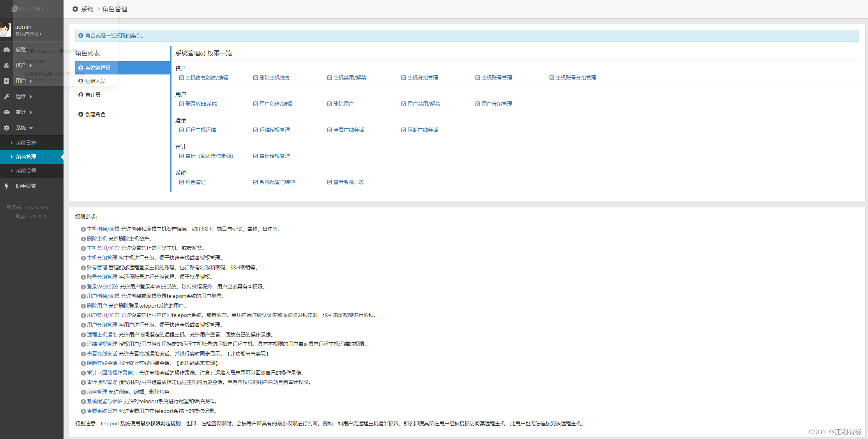Toggle the 查看系统日志 checkbox
Image resolution: width=868 pixels, height=439 pixels.
click(x=329, y=182)
